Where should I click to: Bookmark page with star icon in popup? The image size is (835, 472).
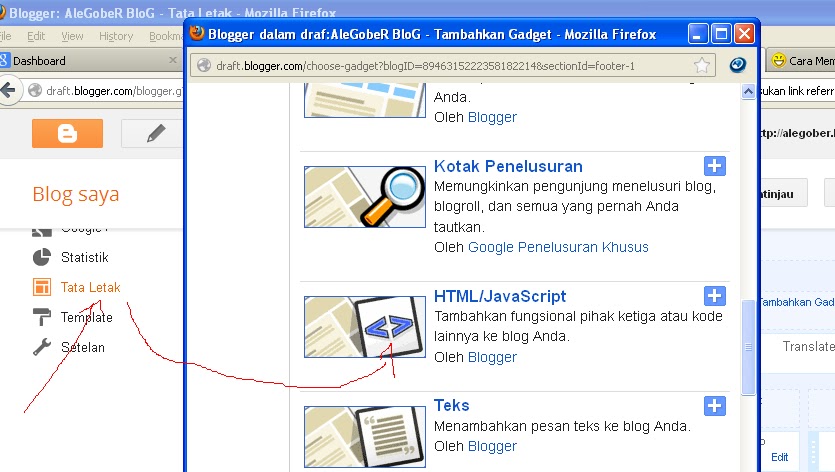(x=702, y=66)
